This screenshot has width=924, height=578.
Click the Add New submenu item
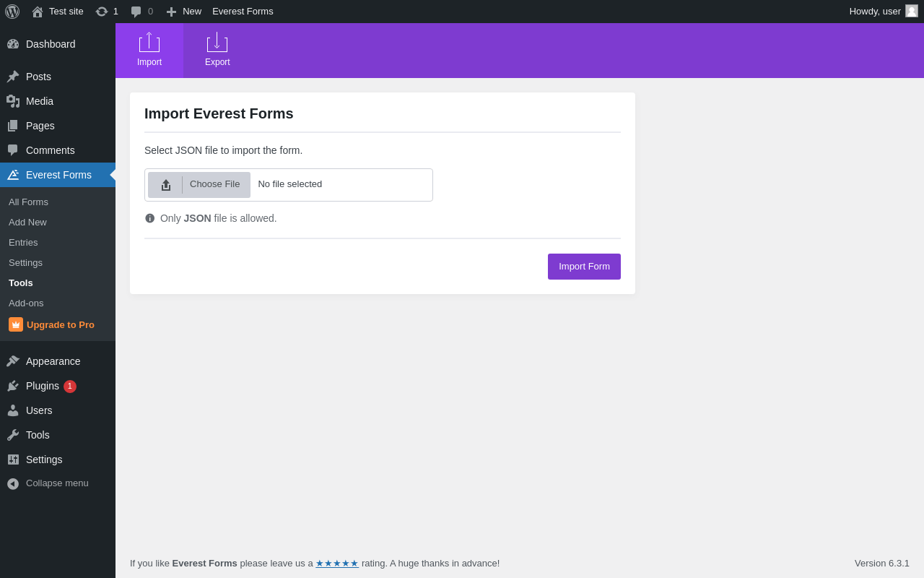coord(27,223)
